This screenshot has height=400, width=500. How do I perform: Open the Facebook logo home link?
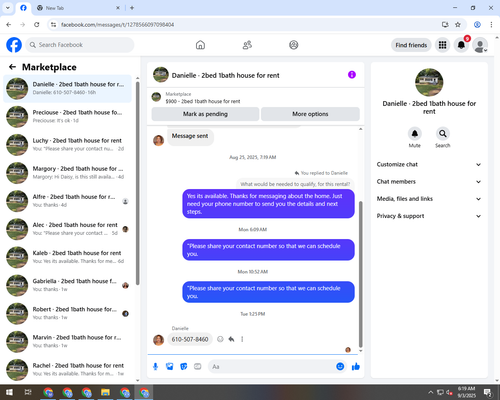14,45
